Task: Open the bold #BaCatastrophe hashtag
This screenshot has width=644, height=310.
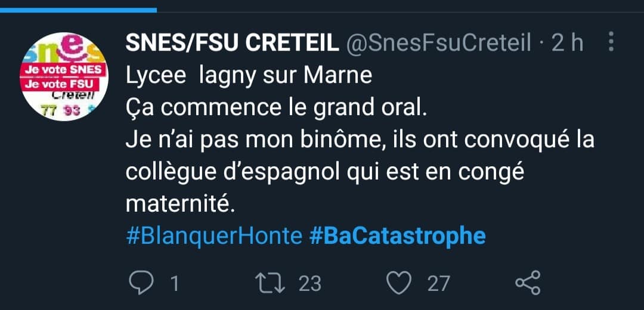Action: (398, 236)
